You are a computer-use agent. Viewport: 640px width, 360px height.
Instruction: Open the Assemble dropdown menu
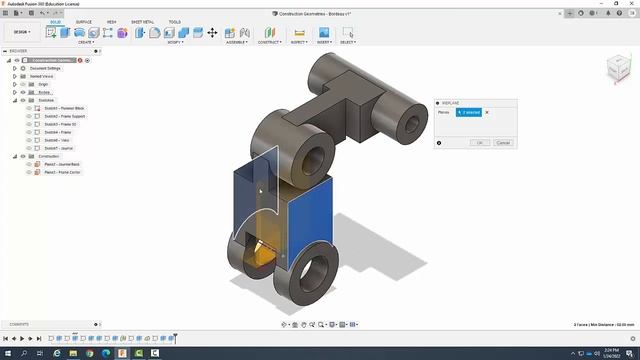[x=237, y=42]
